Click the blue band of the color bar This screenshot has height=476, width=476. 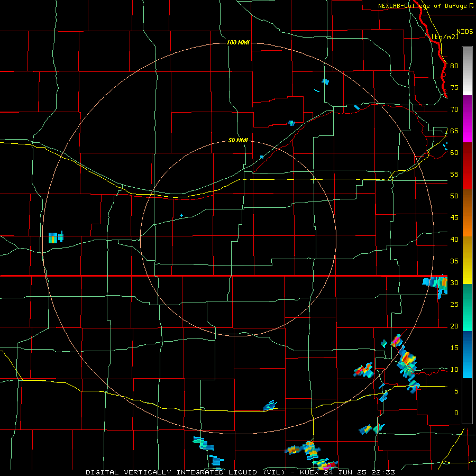pyautogui.click(x=467, y=354)
